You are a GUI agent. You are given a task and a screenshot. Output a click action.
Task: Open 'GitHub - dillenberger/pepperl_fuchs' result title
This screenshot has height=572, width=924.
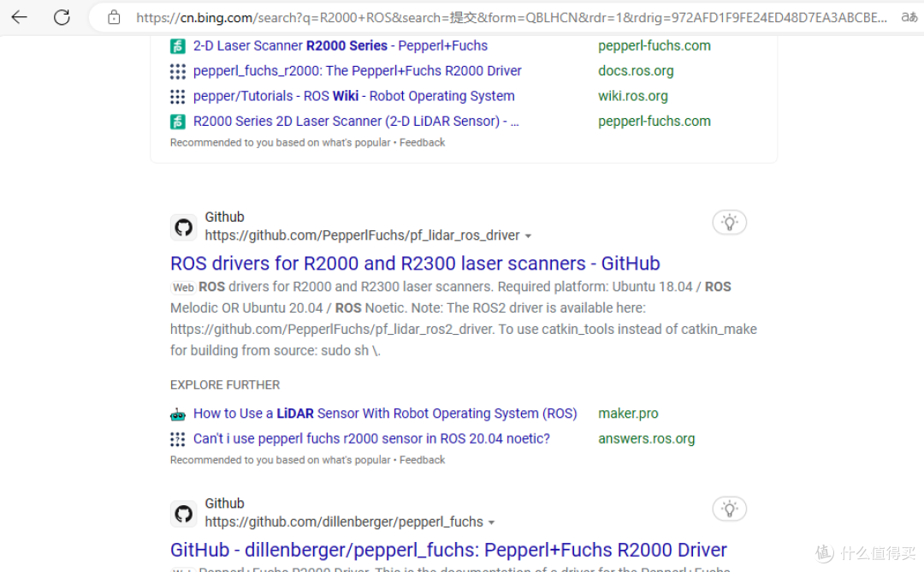(448, 550)
